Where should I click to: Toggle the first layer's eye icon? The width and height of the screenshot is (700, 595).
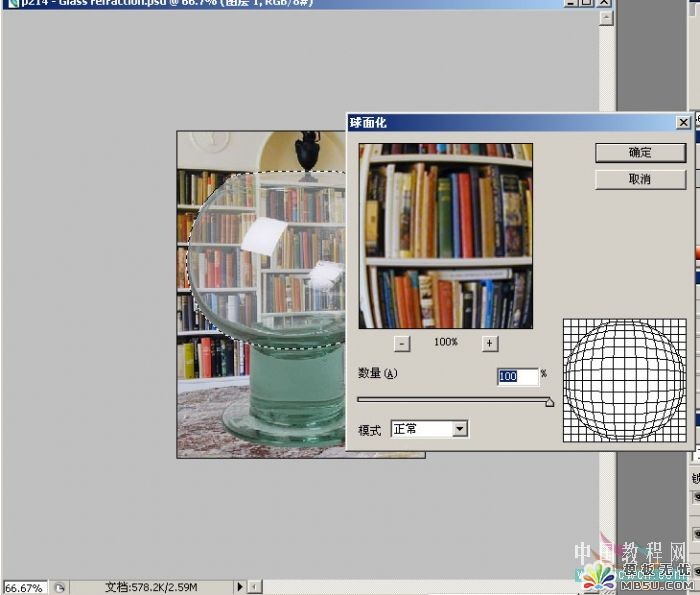tap(696, 497)
